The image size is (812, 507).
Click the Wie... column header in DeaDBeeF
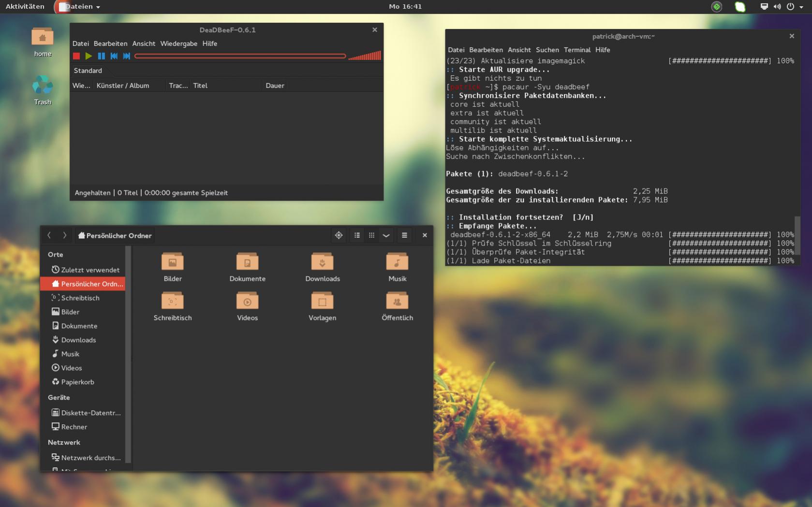[x=81, y=86]
